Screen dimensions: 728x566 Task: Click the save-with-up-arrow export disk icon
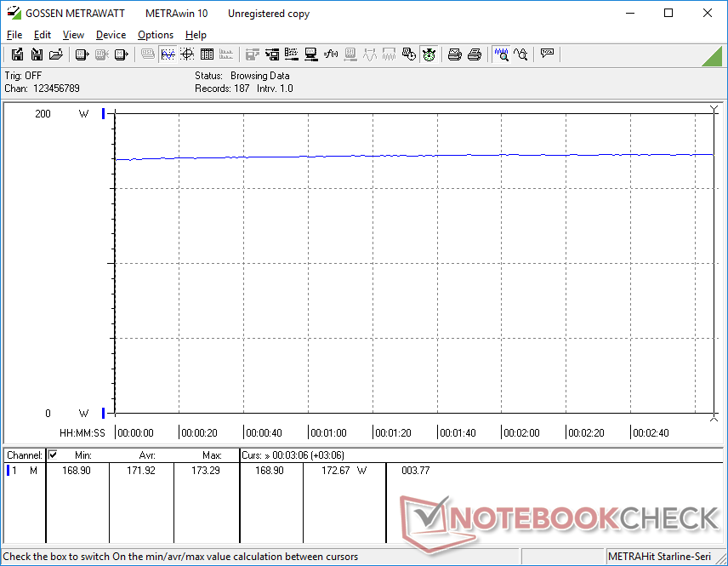(17, 54)
